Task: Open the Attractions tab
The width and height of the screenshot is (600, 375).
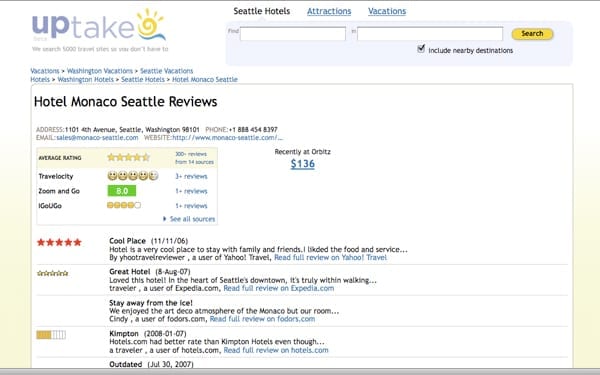Action: [329, 11]
